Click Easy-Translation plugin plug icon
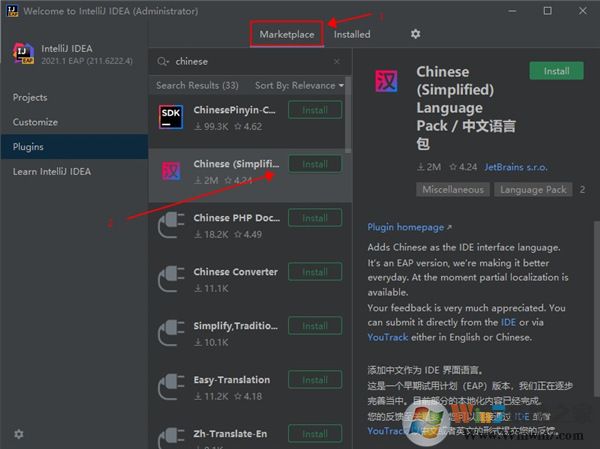The height and width of the screenshot is (449, 600). point(171,387)
